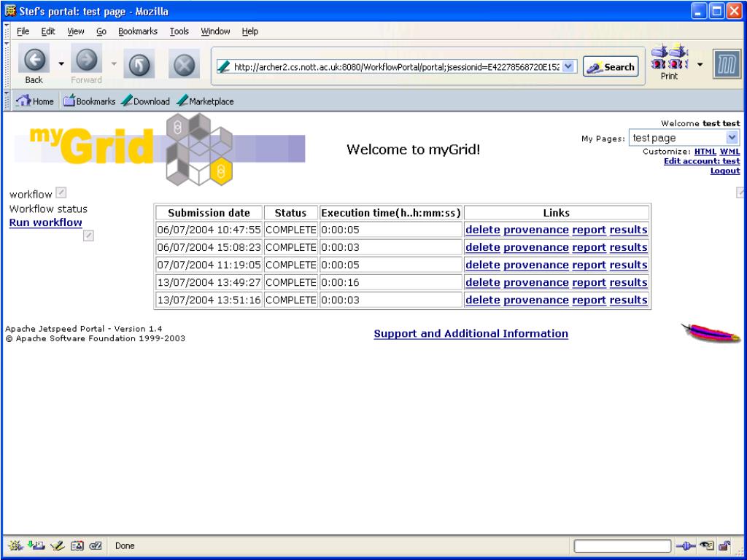Open IRC Chat from the status bar icon
Screen dimensions: 747x560
(96, 545)
